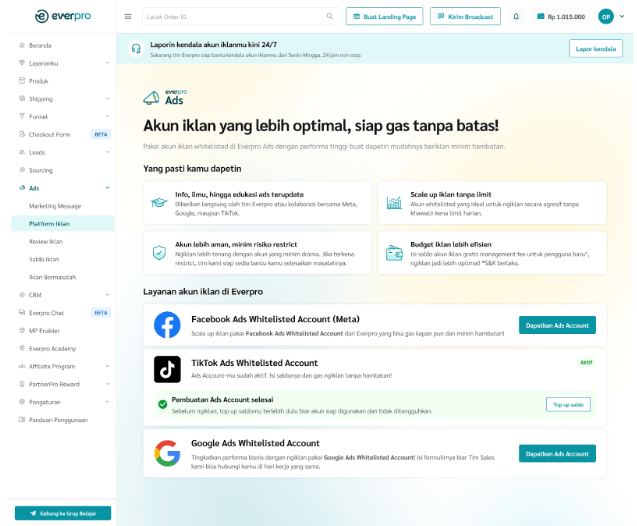
Task: Expand the profile dropdown arrow
Action: 622,17
